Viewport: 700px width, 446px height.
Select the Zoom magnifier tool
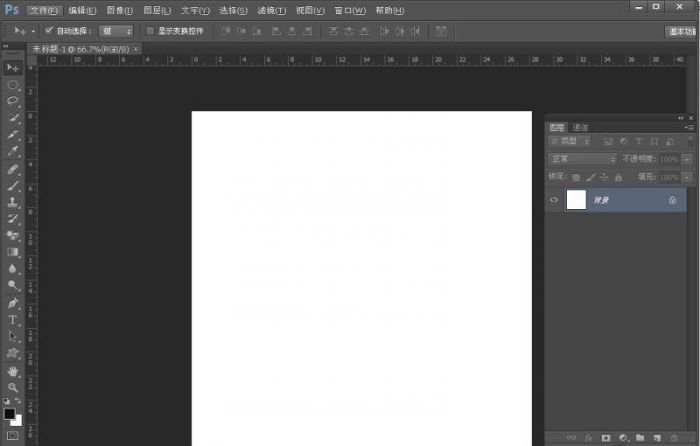[x=13, y=387]
